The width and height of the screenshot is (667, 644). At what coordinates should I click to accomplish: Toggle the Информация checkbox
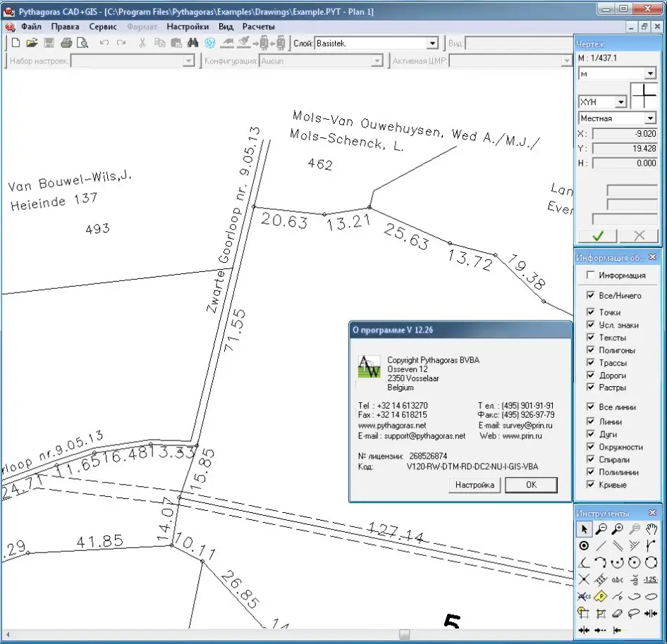point(590,275)
